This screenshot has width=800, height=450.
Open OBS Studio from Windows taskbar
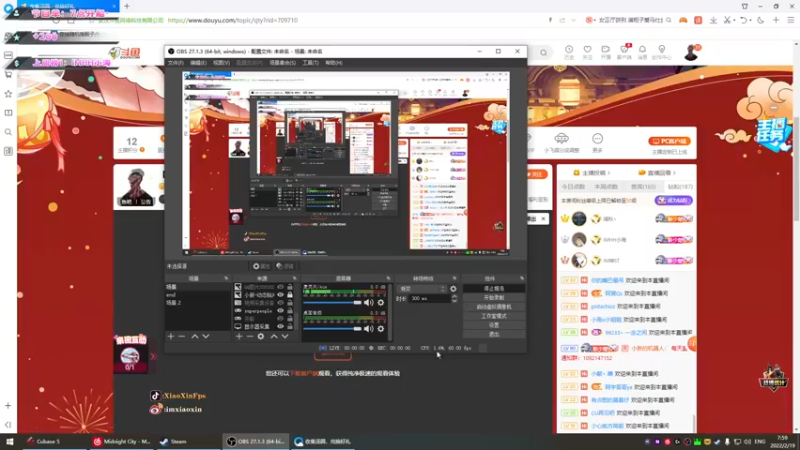pyautogui.click(x=256, y=441)
